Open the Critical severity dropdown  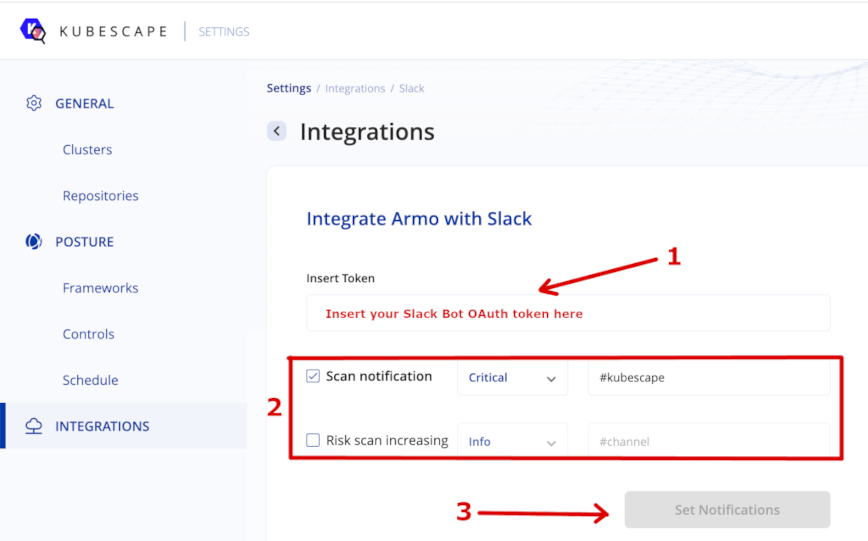point(512,378)
